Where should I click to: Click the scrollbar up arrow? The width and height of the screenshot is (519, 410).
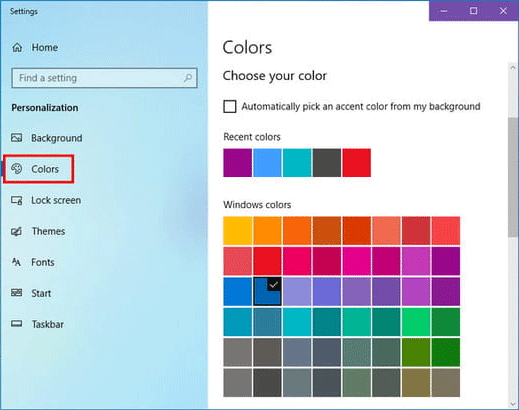pos(513,68)
